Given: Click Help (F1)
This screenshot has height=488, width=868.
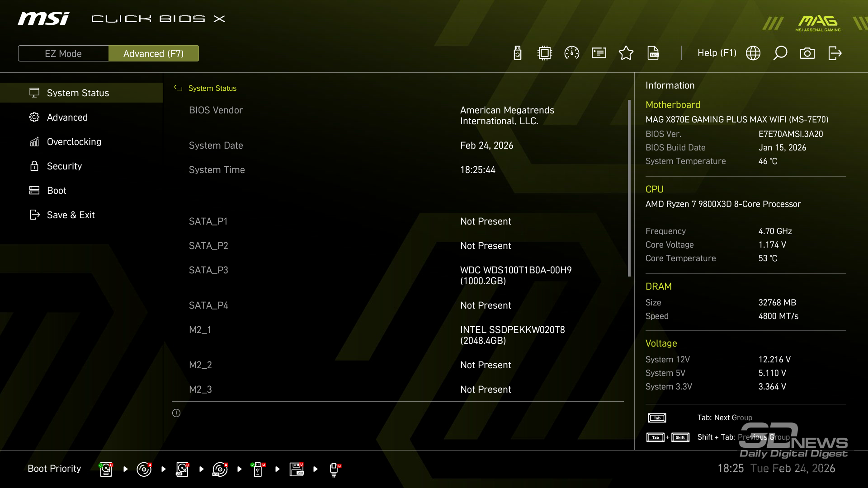Looking at the screenshot, I should tap(717, 53).
